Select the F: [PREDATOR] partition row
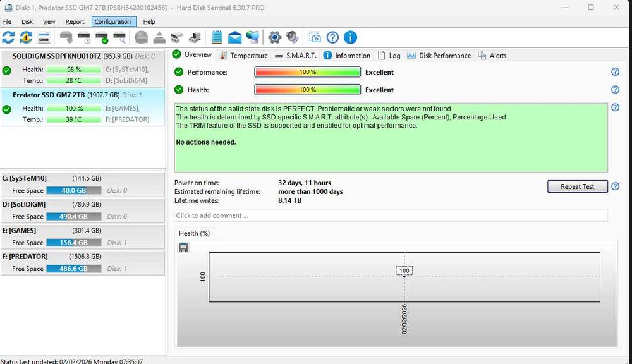 (83, 263)
